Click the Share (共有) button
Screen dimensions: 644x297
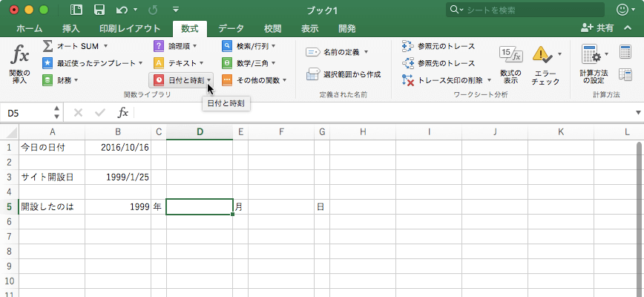(x=599, y=28)
